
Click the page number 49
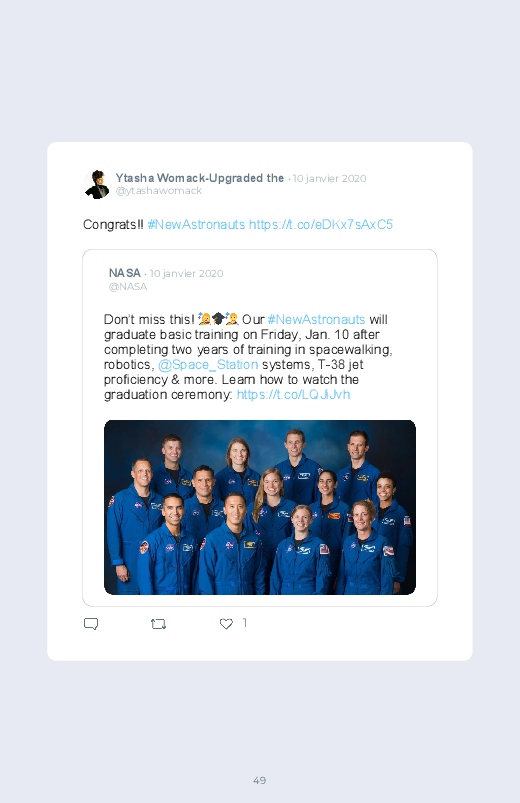tap(260, 780)
